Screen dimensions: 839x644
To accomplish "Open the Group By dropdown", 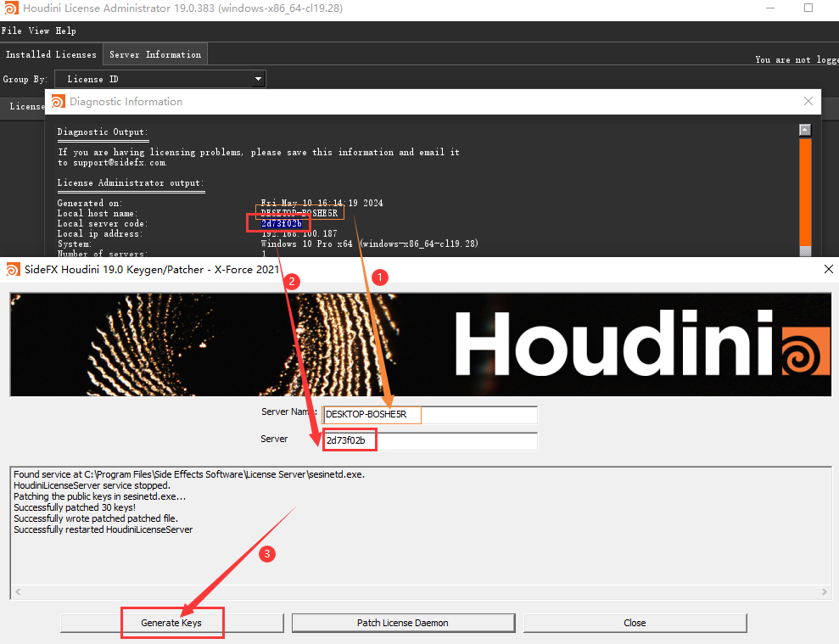I will point(159,79).
